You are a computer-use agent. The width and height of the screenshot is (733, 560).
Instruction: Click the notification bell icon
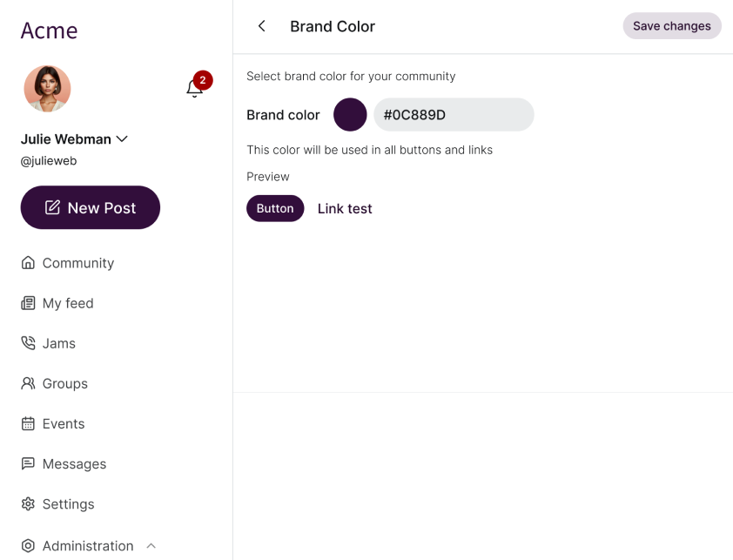195,88
